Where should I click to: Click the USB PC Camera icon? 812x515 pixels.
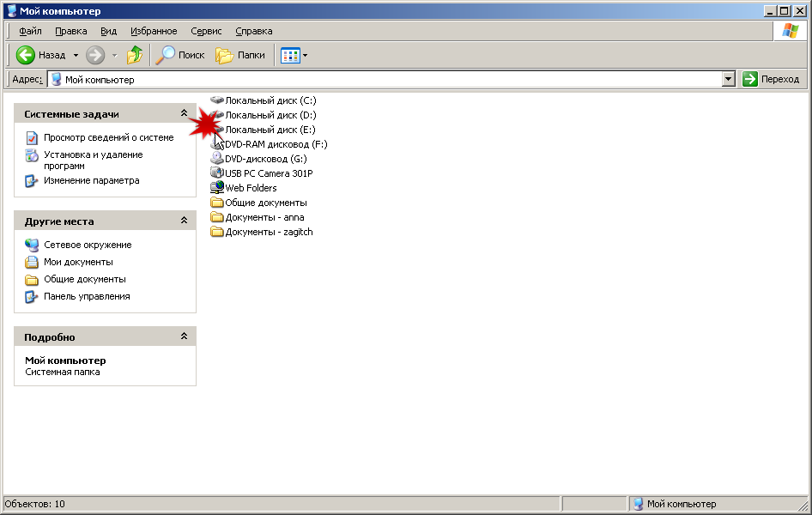coord(217,173)
